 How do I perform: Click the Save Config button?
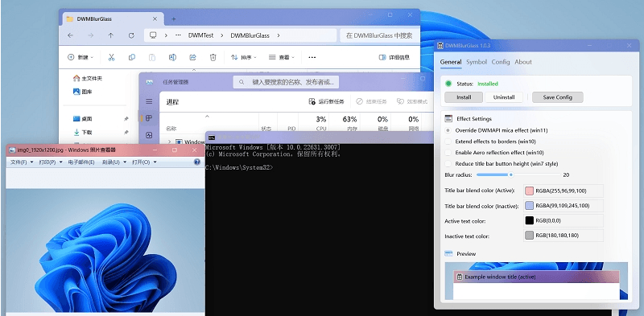(x=557, y=97)
